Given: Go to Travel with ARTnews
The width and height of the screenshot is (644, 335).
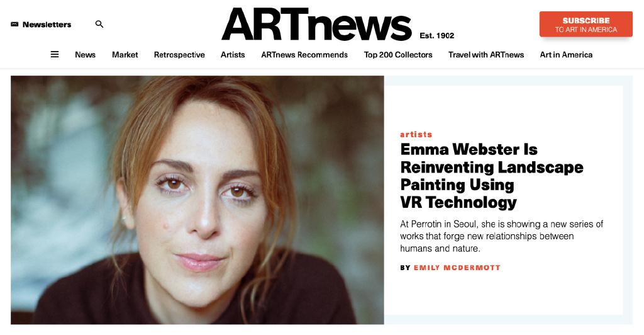Looking at the screenshot, I should (x=486, y=55).
